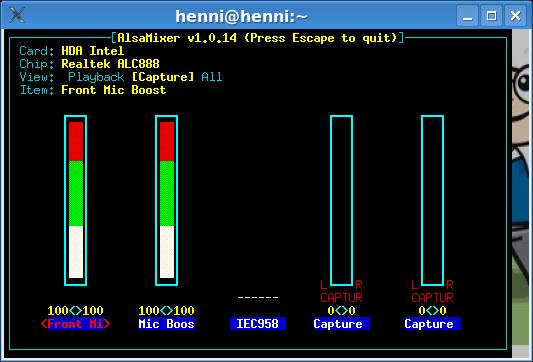This screenshot has width=533, height=362.
Task: Click the X terminal icon in title bar
Action: click(x=17, y=15)
